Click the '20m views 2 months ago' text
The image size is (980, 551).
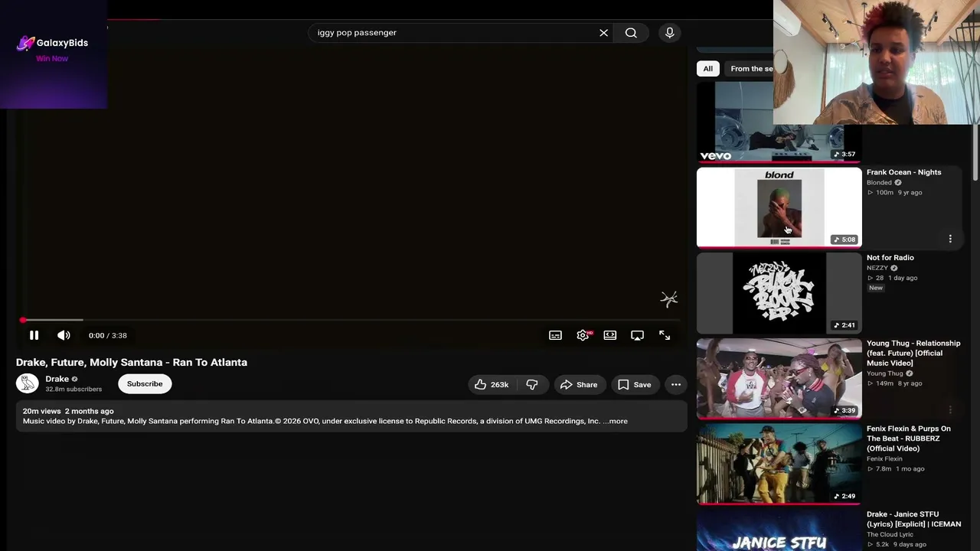68,411
